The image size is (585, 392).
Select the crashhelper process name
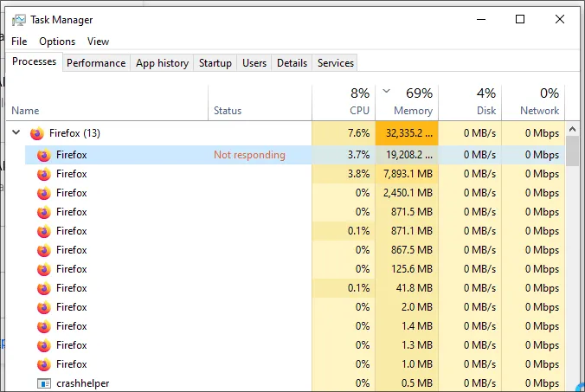[x=83, y=383]
